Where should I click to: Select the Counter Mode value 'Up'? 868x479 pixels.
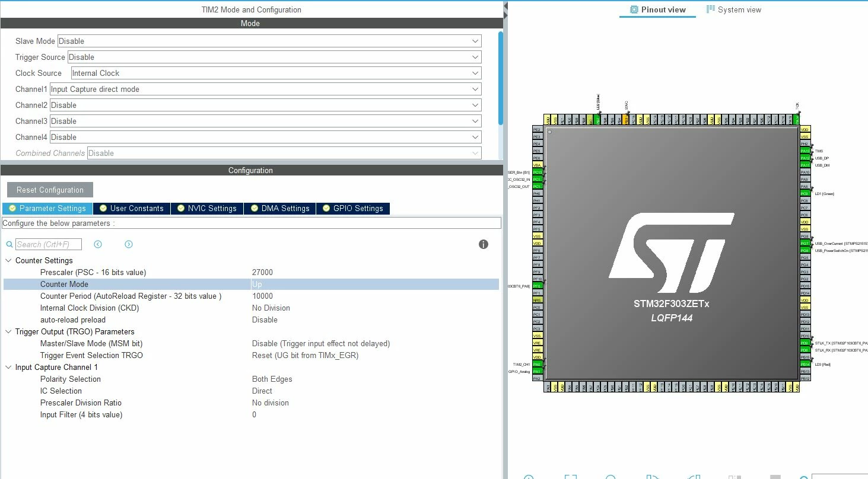(257, 284)
